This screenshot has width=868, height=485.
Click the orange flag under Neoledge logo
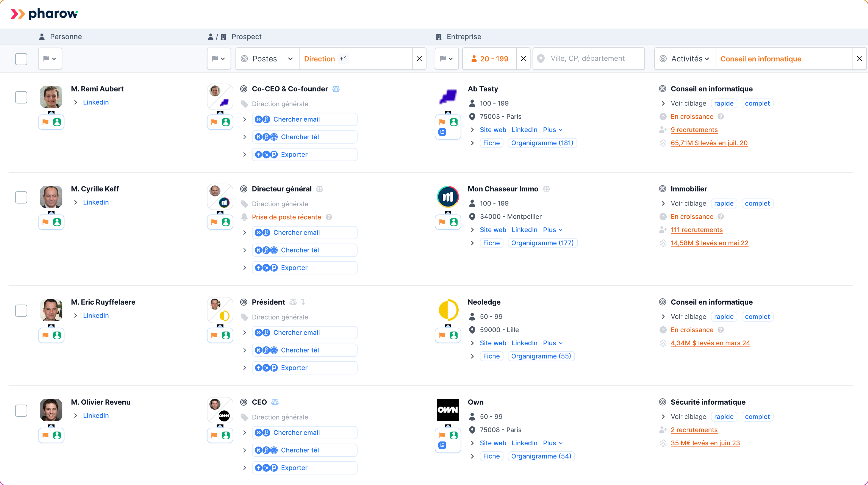(x=442, y=335)
